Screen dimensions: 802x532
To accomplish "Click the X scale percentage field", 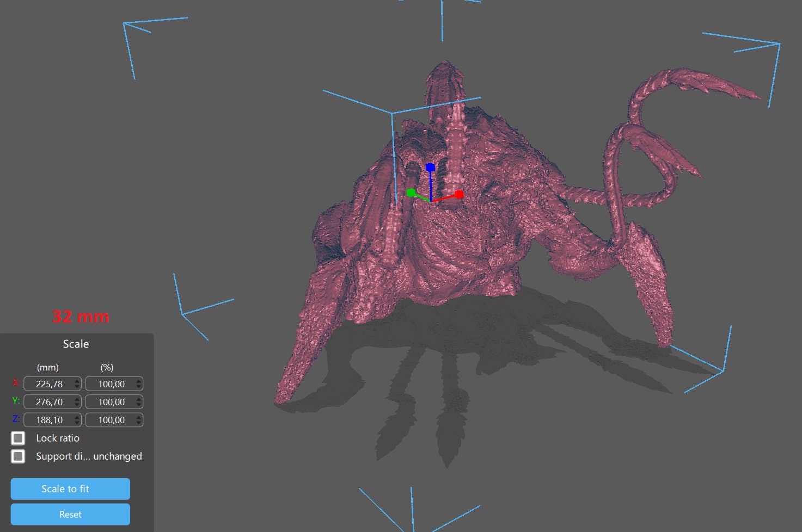I will click(x=111, y=384).
